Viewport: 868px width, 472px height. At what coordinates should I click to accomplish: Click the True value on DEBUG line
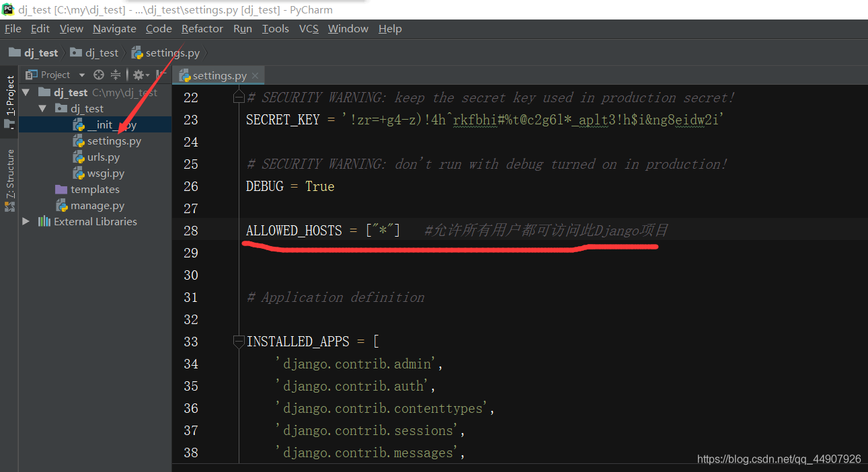click(x=320, y=186)
